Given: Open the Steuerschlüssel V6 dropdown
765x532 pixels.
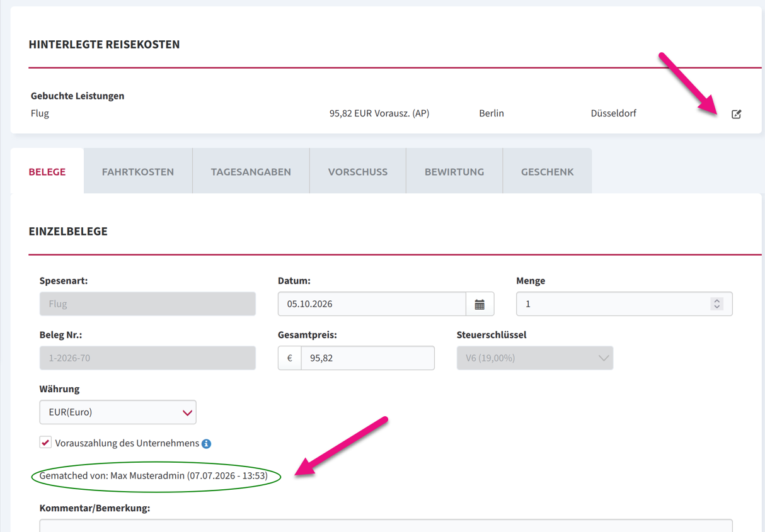Looking at the screenshot, I should pyautogui.click(x=535, y=358).
